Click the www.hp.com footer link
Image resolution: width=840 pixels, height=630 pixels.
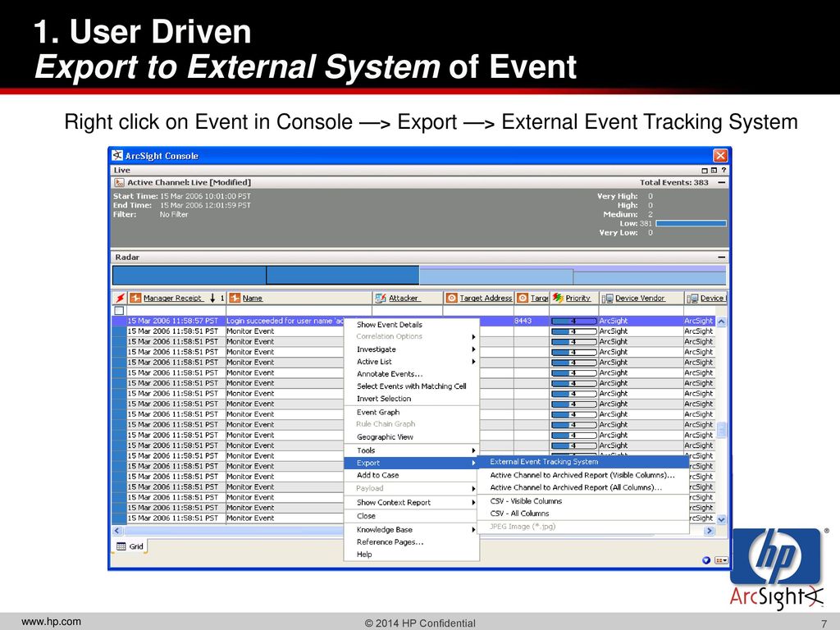click(52, 622)
